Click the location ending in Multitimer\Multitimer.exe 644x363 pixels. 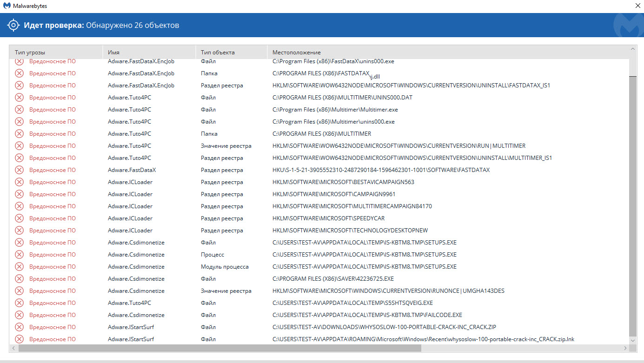(x=335, y=110)
